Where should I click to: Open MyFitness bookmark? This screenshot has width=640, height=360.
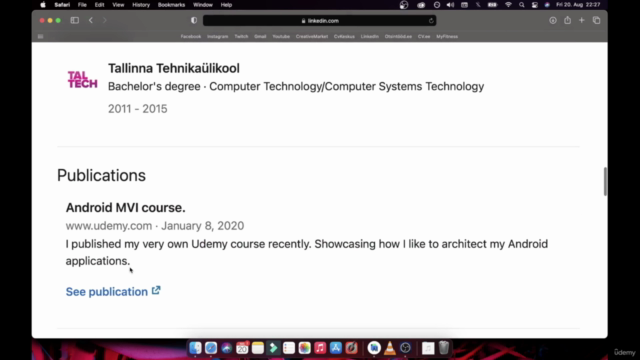(447, 36)
